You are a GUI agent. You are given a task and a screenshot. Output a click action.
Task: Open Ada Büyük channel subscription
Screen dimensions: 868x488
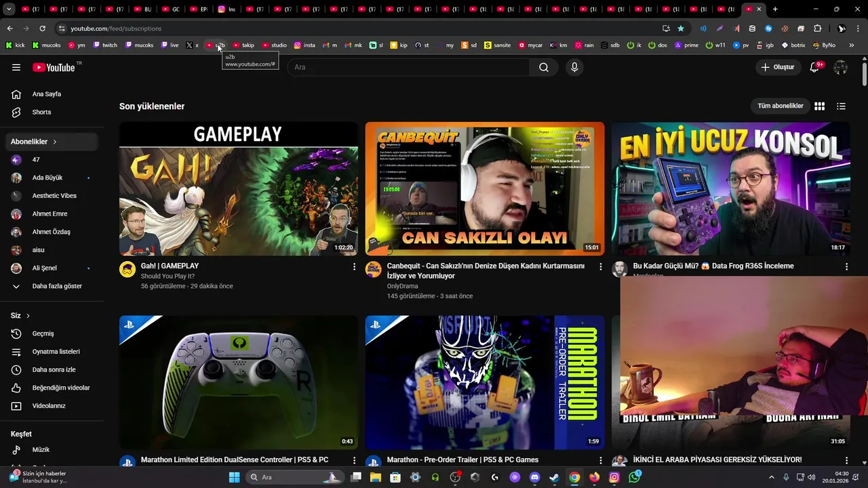coord(52,178)
